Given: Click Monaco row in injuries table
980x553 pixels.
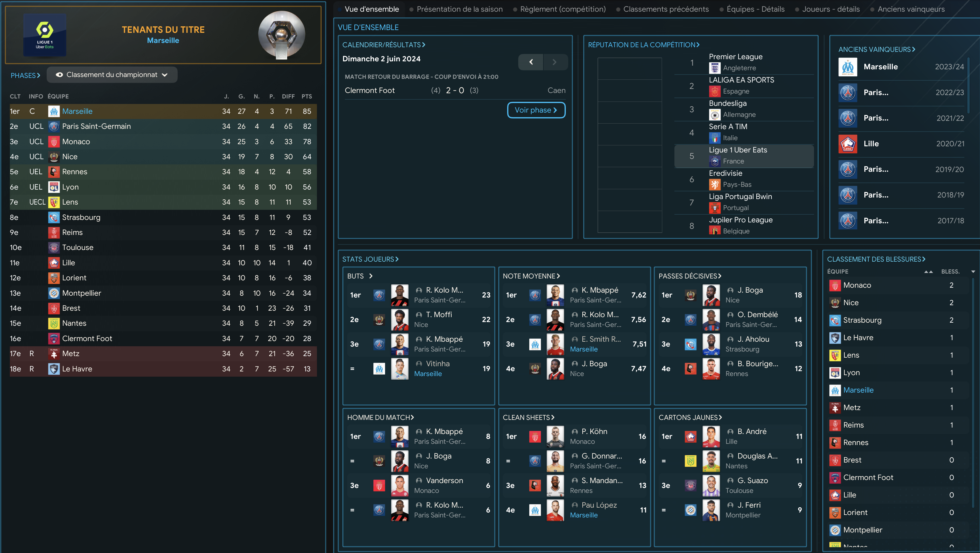Looking at the screenshot, I should click(898, 285).
